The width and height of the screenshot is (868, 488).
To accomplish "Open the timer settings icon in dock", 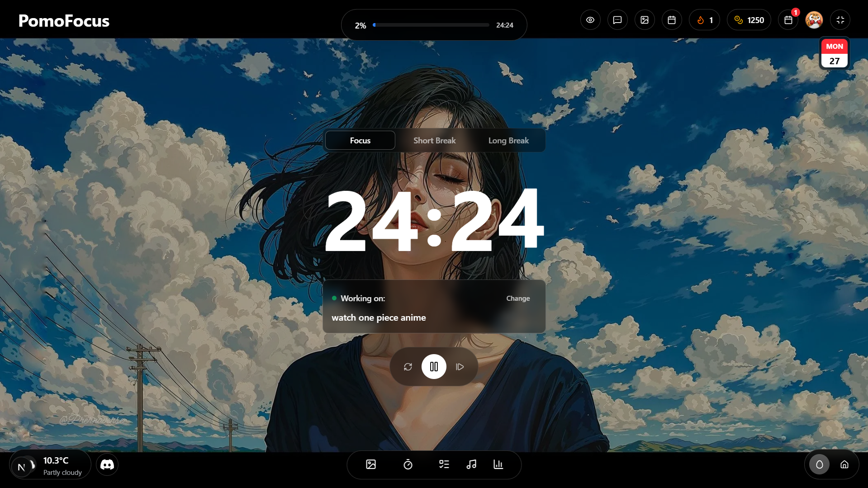I will [408, 464].
